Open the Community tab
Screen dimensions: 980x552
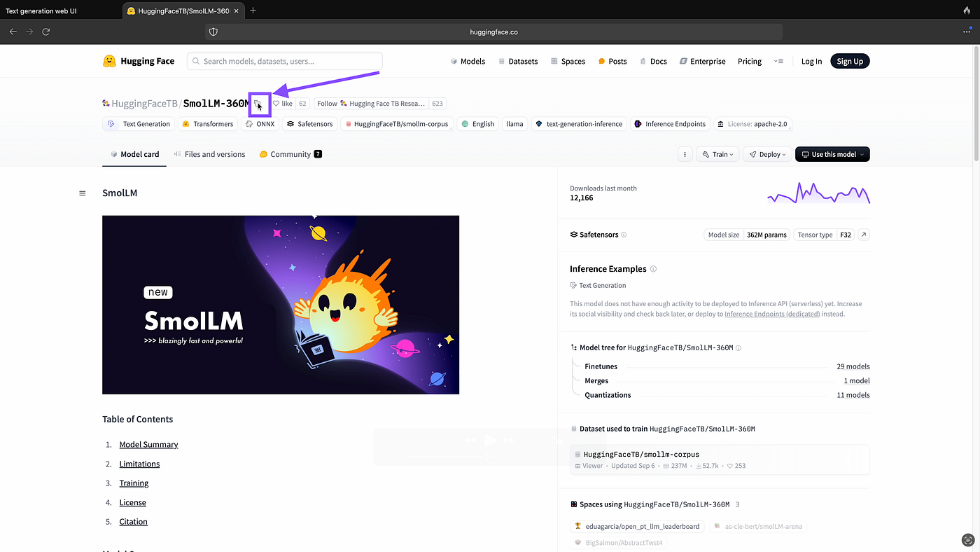click(290, 154)
